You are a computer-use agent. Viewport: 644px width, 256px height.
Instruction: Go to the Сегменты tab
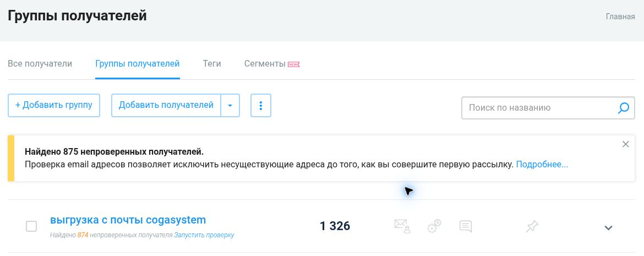click(265, 64)
